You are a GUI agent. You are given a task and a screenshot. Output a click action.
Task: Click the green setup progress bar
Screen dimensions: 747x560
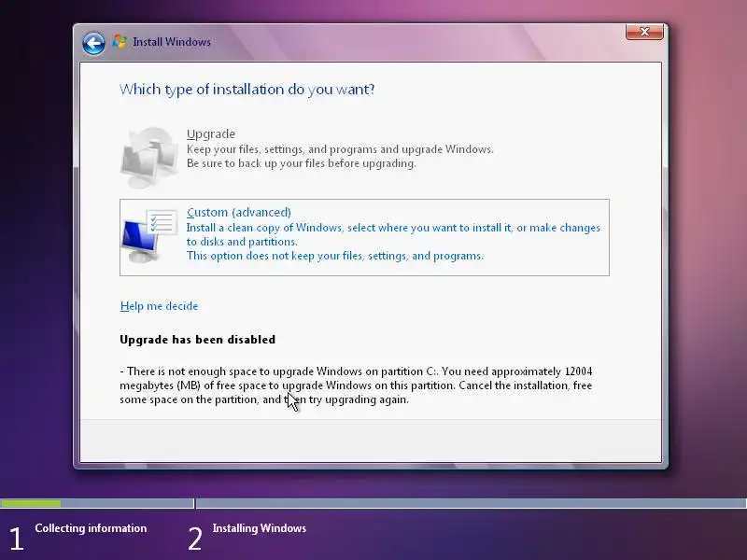click(31, 503)
